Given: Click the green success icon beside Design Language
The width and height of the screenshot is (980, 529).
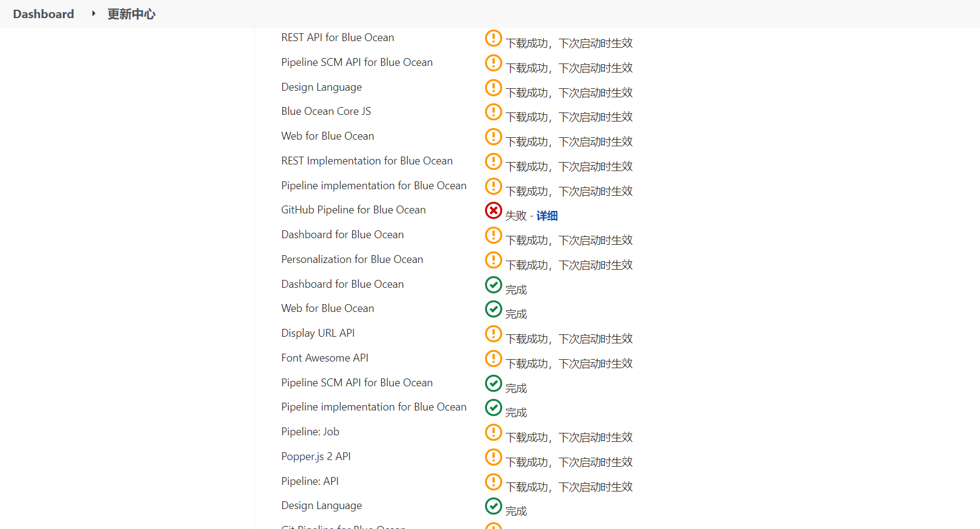Looking at the screenshot, I should point(494,506).
